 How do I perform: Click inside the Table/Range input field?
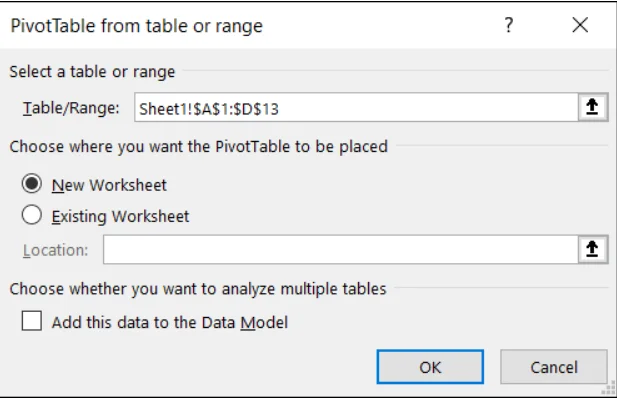click(350, 108)
